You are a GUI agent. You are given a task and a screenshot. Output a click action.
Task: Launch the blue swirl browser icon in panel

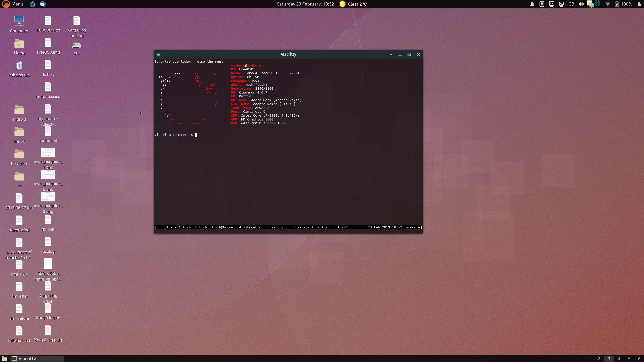(x=33, y=4)
